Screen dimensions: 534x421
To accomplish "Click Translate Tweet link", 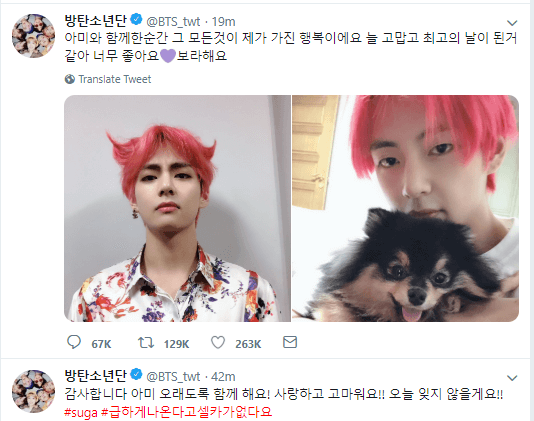I will (115, 79).
